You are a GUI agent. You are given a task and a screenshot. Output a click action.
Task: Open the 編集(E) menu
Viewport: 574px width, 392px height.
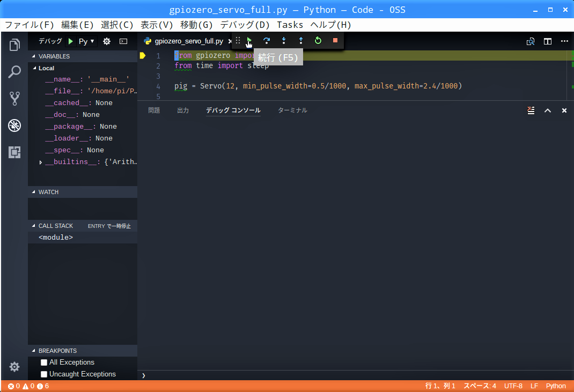[x=77, y=25]
